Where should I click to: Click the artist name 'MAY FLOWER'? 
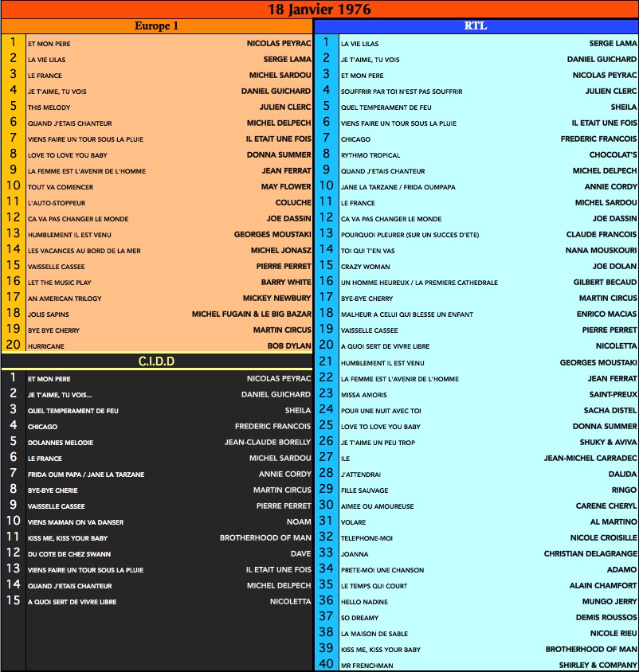point(286,187)
